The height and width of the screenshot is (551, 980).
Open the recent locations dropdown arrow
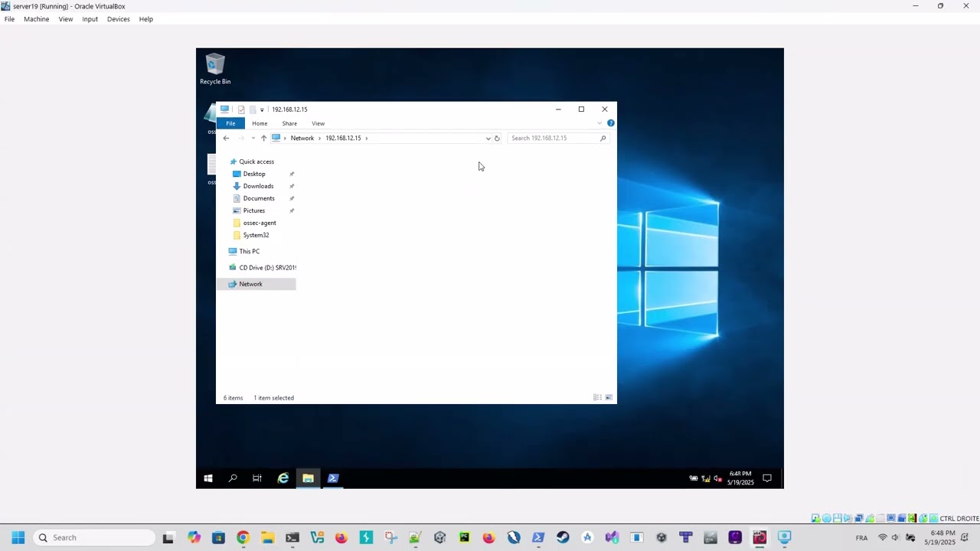253,139
